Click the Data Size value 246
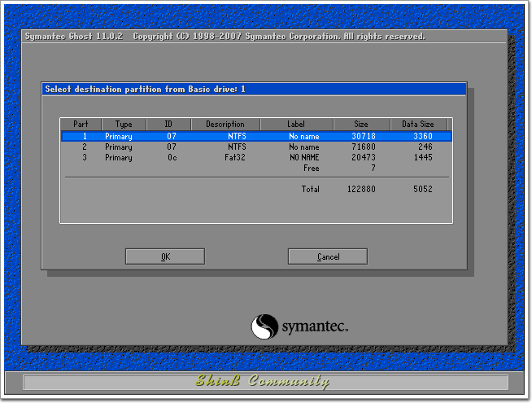Image resolution: width=532 pixels, height=403 pixels. click(425, 147)
